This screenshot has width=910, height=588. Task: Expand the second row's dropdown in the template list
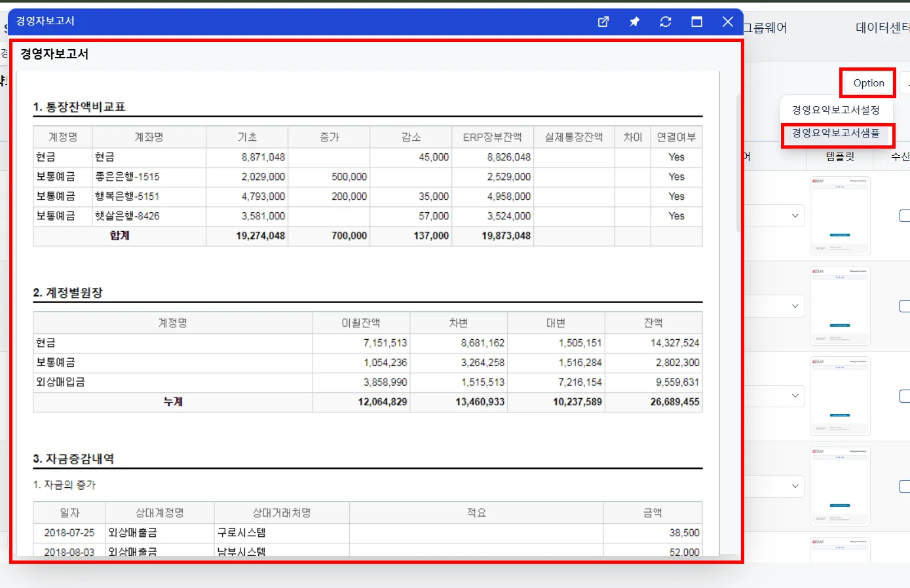(795, 306)
